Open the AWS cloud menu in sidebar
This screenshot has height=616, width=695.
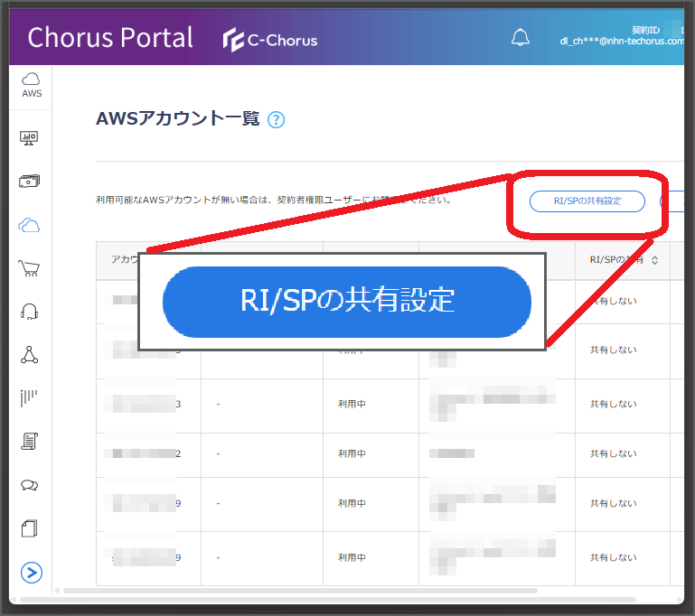[x=31, y=85]
